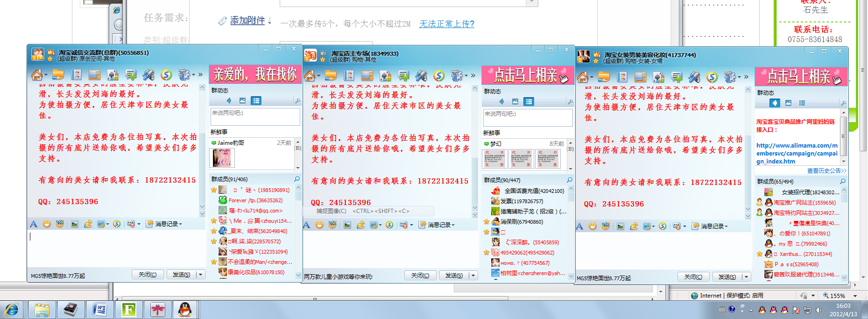Screen dimensions: 868x319
Task: Toggle photo view in 50556851 group dynamics
Action: tap(242, 100)
